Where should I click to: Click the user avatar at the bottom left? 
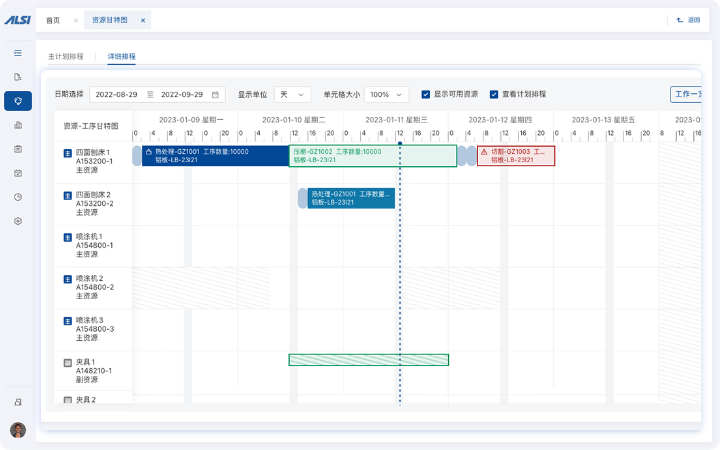pyautogui.click(x=18, y=430)
